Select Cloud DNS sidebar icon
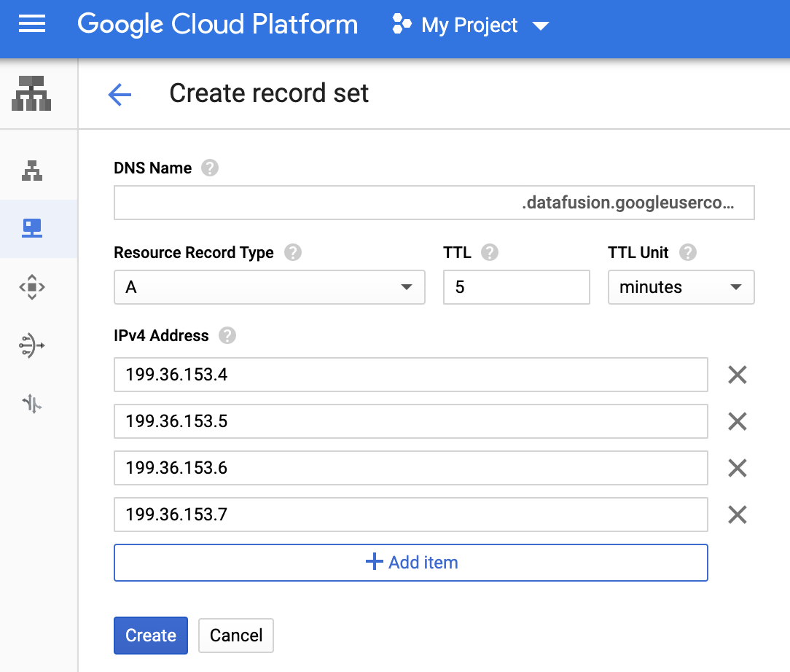 tap(31, 229)
